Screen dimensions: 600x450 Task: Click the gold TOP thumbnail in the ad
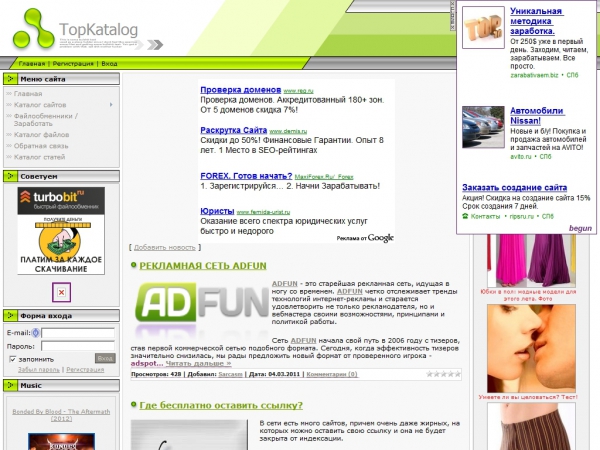(x=483, y=27)
